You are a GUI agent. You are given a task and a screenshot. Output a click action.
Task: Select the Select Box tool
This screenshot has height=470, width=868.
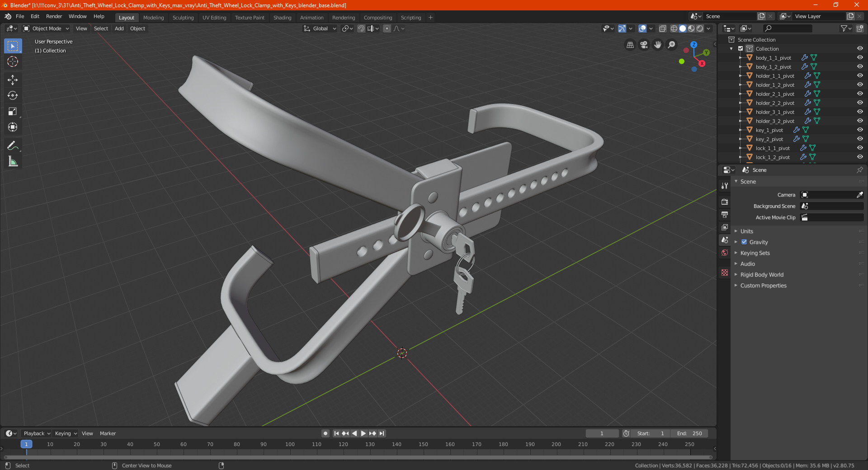[13, 46]
